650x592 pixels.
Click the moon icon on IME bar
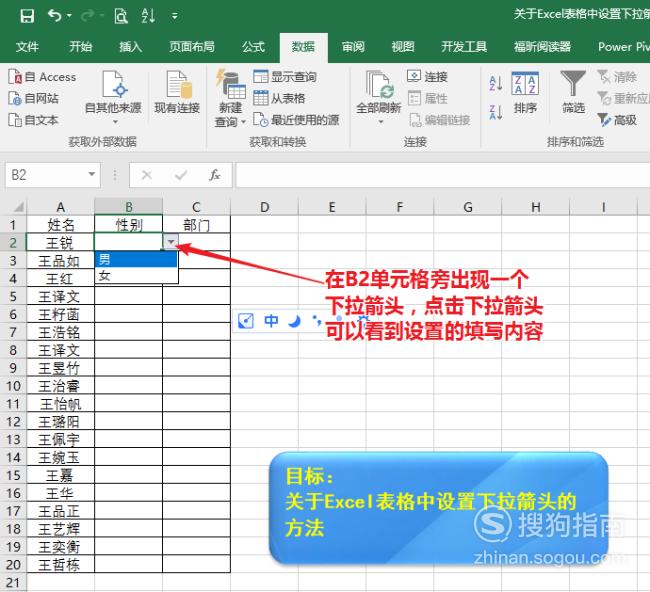click(294, 321)
